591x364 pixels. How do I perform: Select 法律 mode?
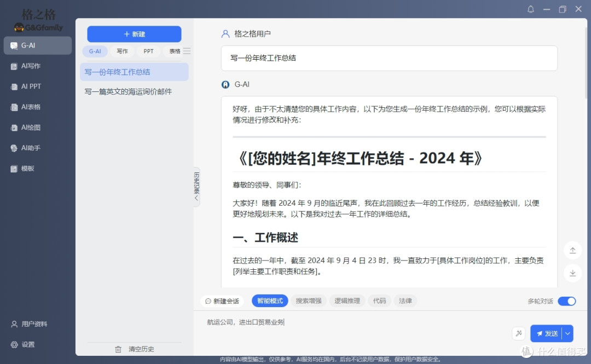[405, 301]
